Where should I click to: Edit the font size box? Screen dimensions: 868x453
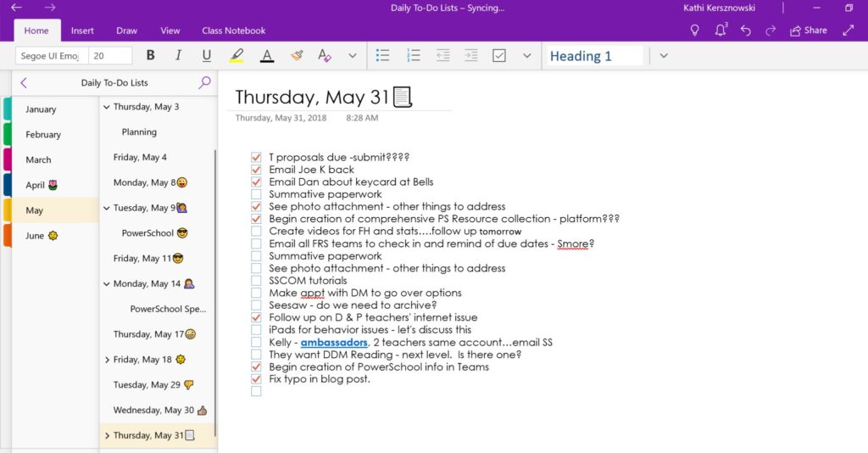point(110,56)
